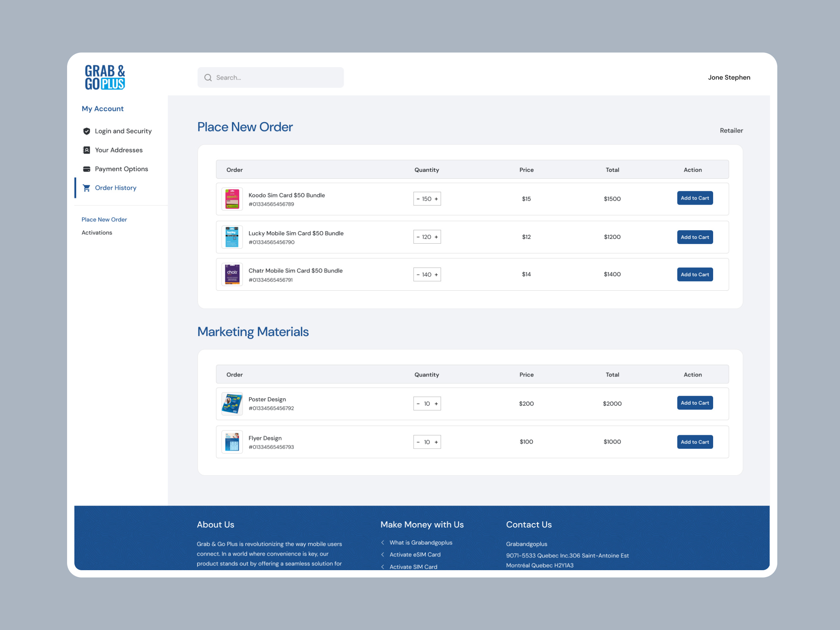
Task: Select the address book icon for Your Addresses
Action: pyautogui.click(x=86, y=150)
